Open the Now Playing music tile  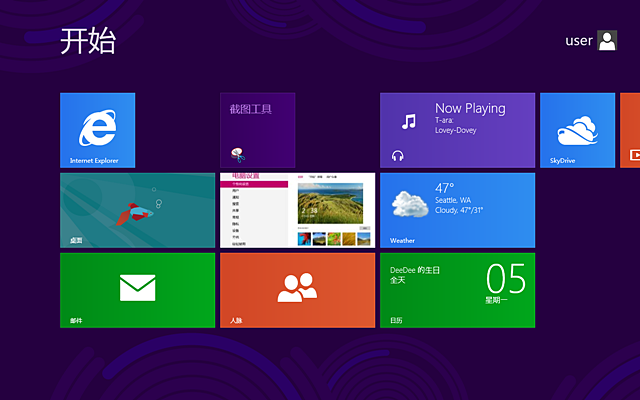pos(458,130)
